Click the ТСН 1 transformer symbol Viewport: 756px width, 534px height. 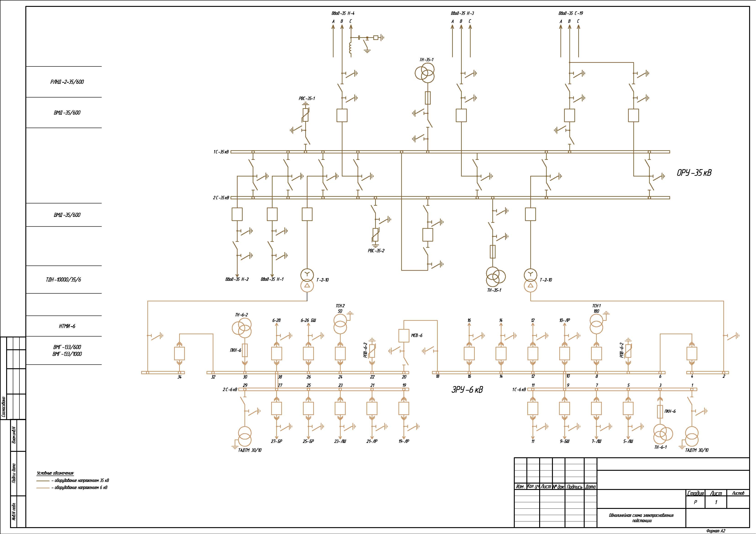(596, 324)
